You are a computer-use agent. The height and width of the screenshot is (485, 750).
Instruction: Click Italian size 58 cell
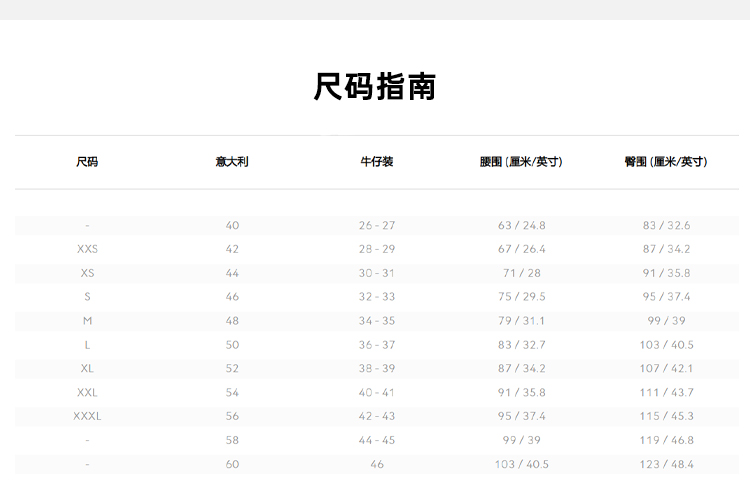coord(232,440)
